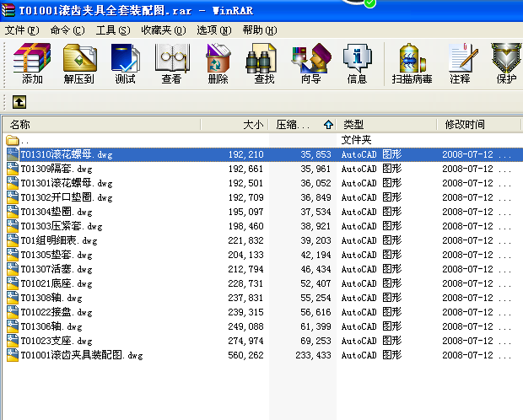Open the 收藏夹(O) menu
This screenshot has width=523, height=420.
pos(164,30)
